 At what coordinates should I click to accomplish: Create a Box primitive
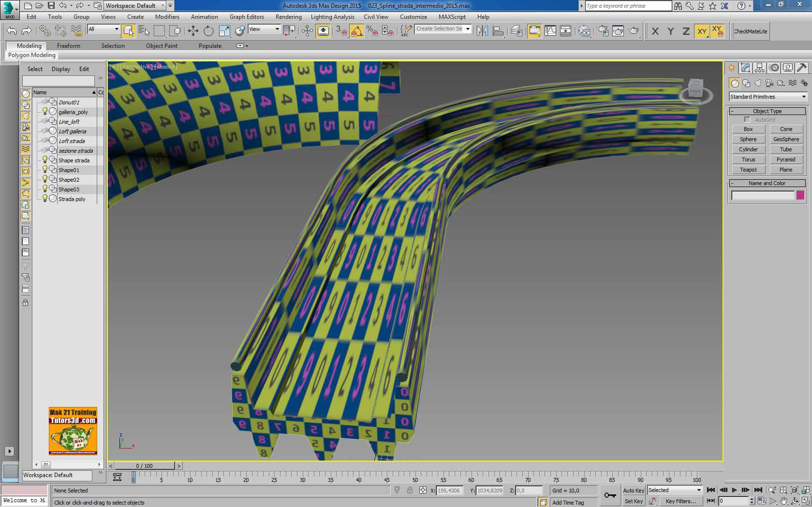tap(748, 130)
